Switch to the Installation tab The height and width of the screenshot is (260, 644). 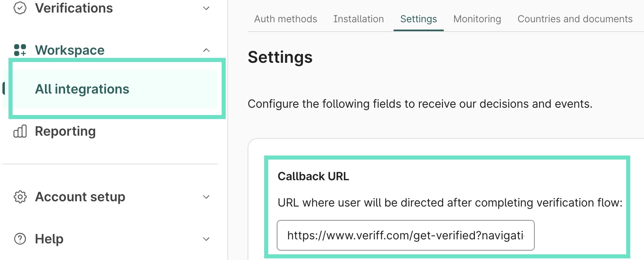(358, 19)
